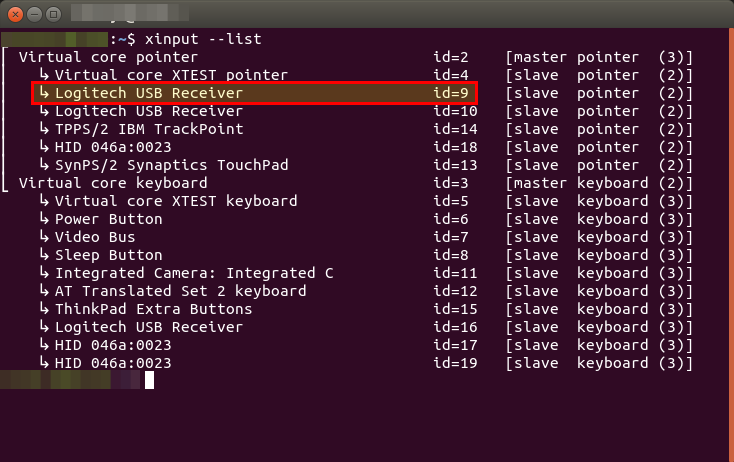The image size is (734, 462).
Task: Click the 'id=19' text on last row
Action: 456,363
